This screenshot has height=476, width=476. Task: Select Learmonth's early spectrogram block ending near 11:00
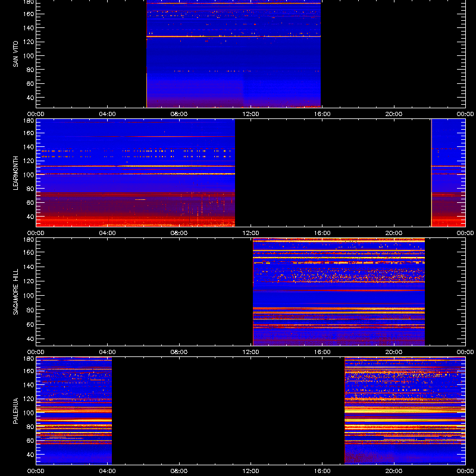136,173
